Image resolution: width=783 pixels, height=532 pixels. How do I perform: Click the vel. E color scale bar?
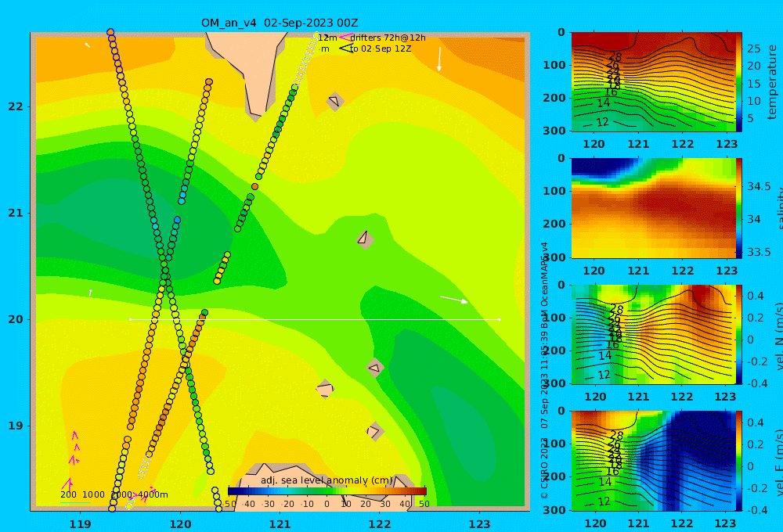point(739,461)
